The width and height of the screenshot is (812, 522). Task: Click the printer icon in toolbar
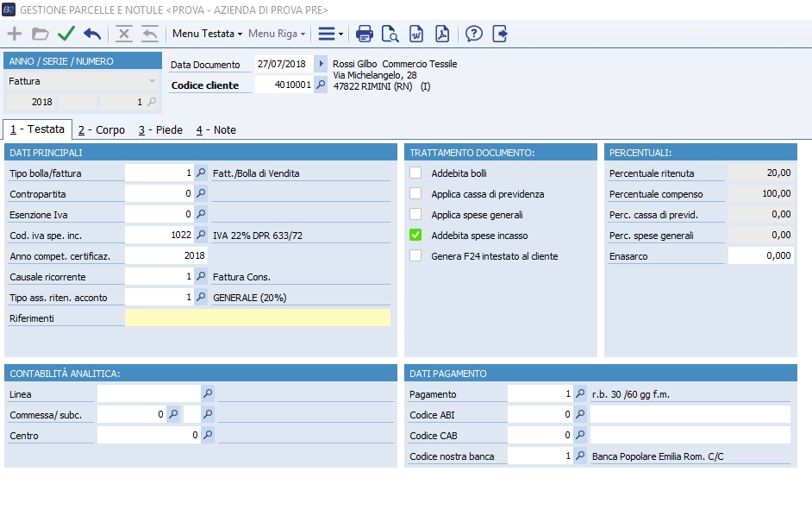(x=365, y=34)
